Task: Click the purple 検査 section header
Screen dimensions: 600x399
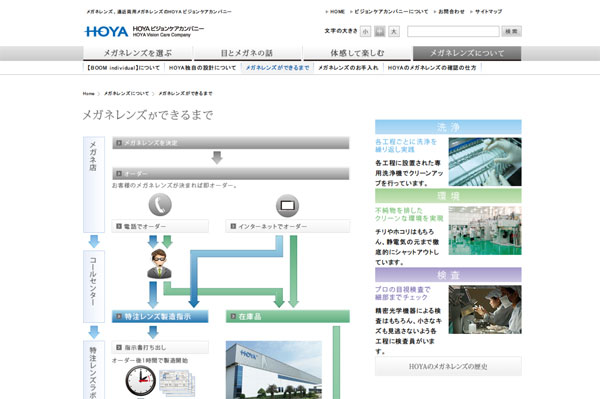Action: tap(448, 275)
